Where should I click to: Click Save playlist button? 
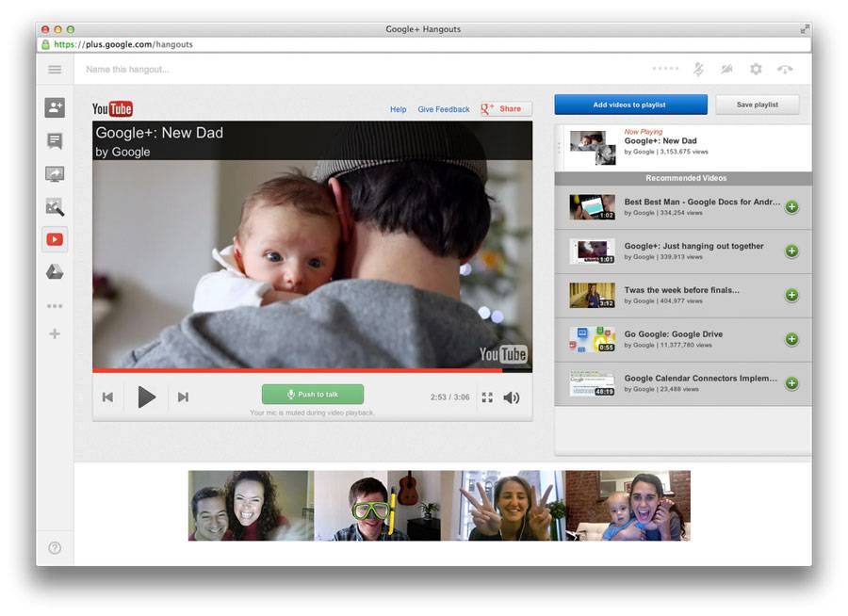pos(758,105)
